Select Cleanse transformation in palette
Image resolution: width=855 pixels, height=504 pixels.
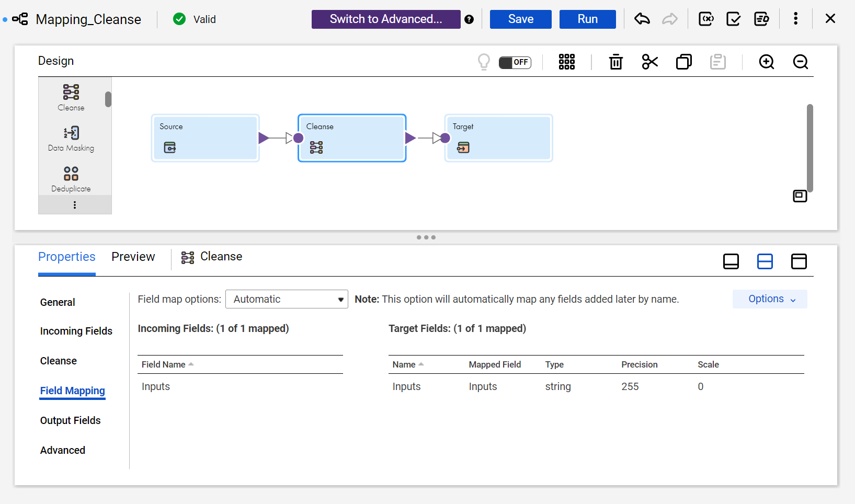(71, 97)
